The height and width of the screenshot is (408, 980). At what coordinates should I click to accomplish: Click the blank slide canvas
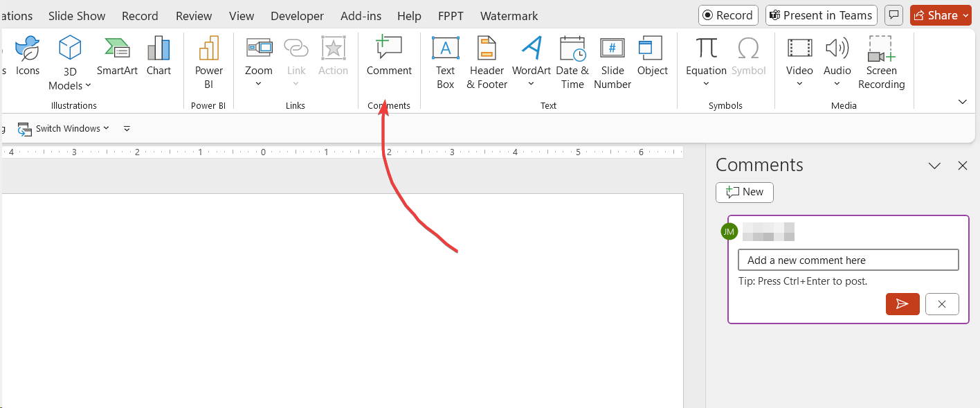pos(342,301)
